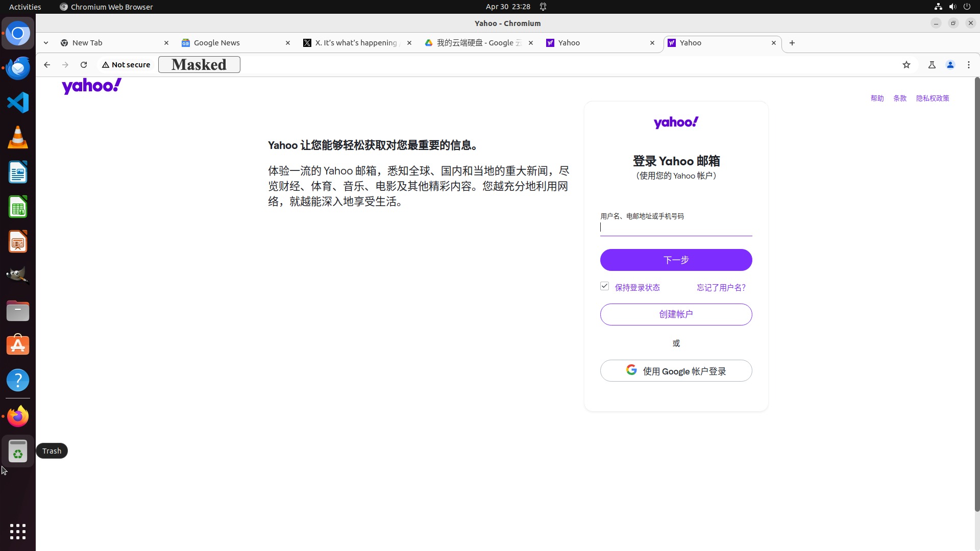The height and width of the screenshot is (551, 980).
Task: Focus the username or email input field
Action: coord(676,228)
